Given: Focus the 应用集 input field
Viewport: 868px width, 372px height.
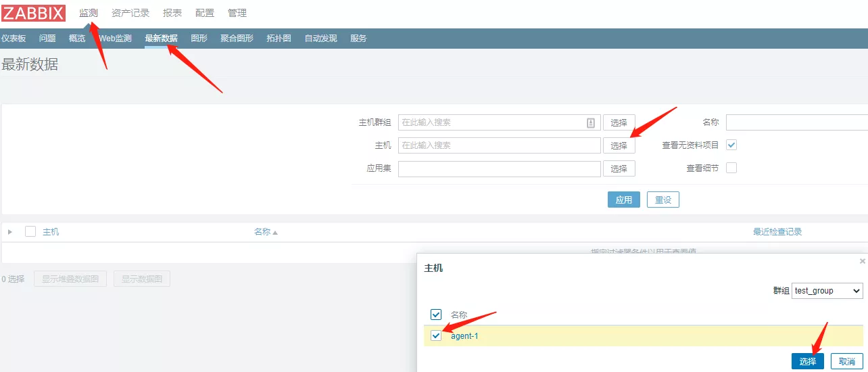Looking at the screenshot, I should pyautogui.click(x=499, y=168).
